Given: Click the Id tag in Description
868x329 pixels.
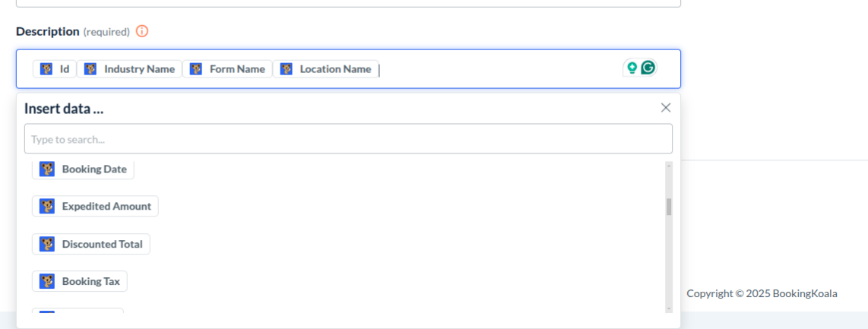Looking at the screenshot, I should [64, 69].
